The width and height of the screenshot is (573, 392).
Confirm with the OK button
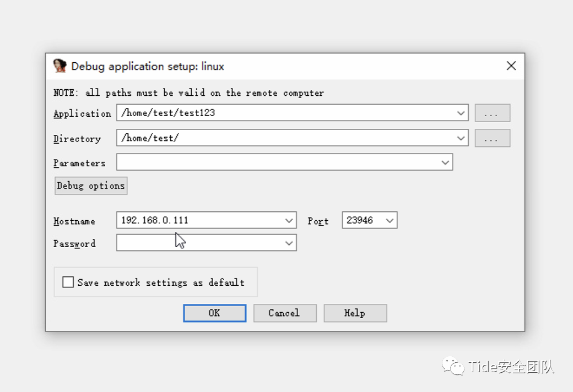tap(214, 313)
